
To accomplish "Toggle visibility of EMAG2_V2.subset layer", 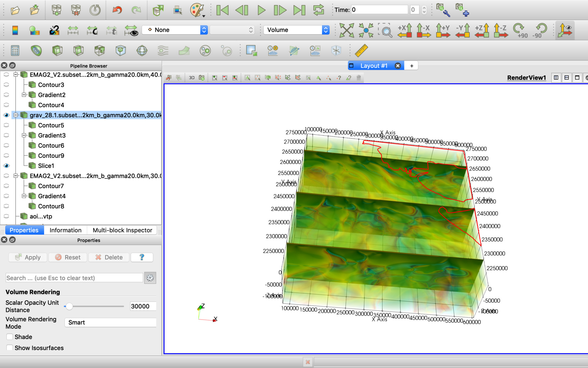I will (x=6, y=75).
